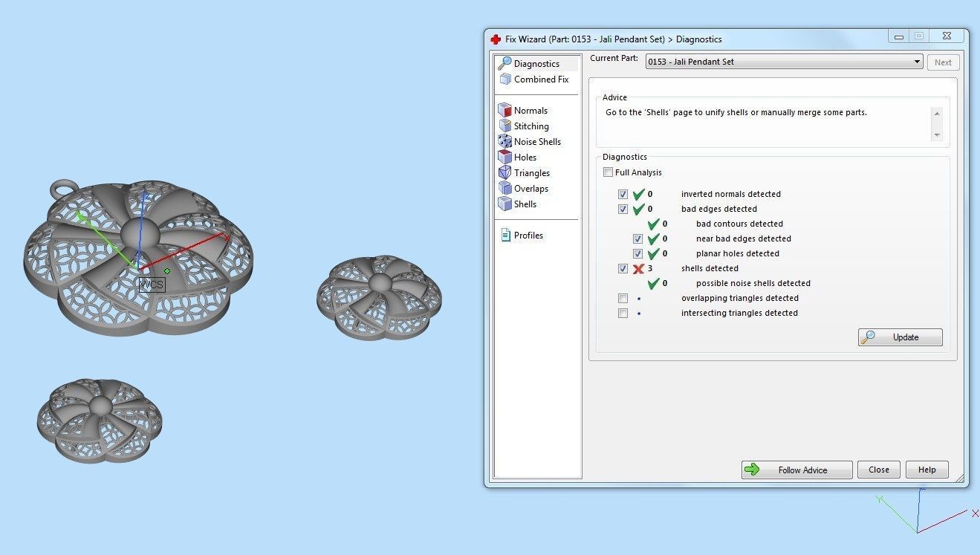980x555 pixels.
Task: Click the Normals cube icon
Action: pos(505,110)
